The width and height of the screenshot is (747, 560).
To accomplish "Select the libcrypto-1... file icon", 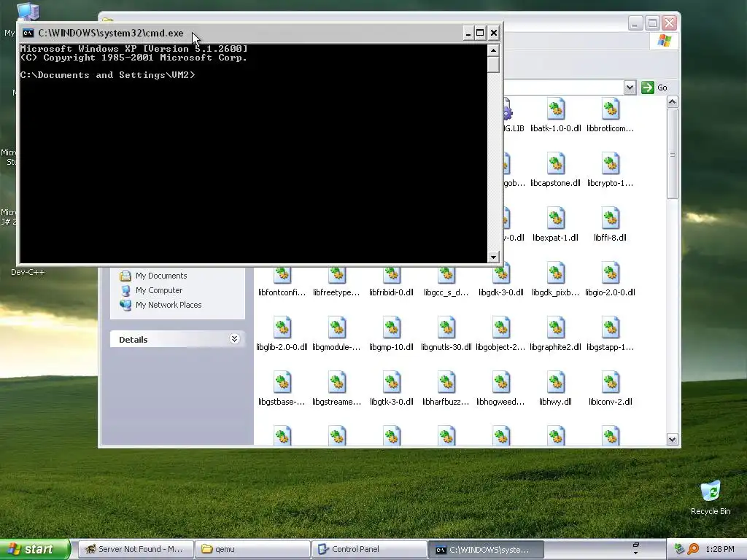I will pos(611,164).
